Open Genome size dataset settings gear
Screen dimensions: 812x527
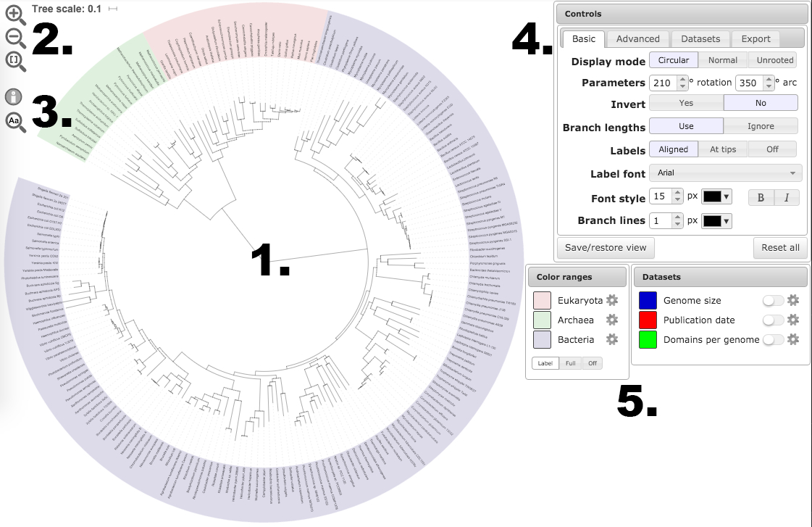click(793, 300)
